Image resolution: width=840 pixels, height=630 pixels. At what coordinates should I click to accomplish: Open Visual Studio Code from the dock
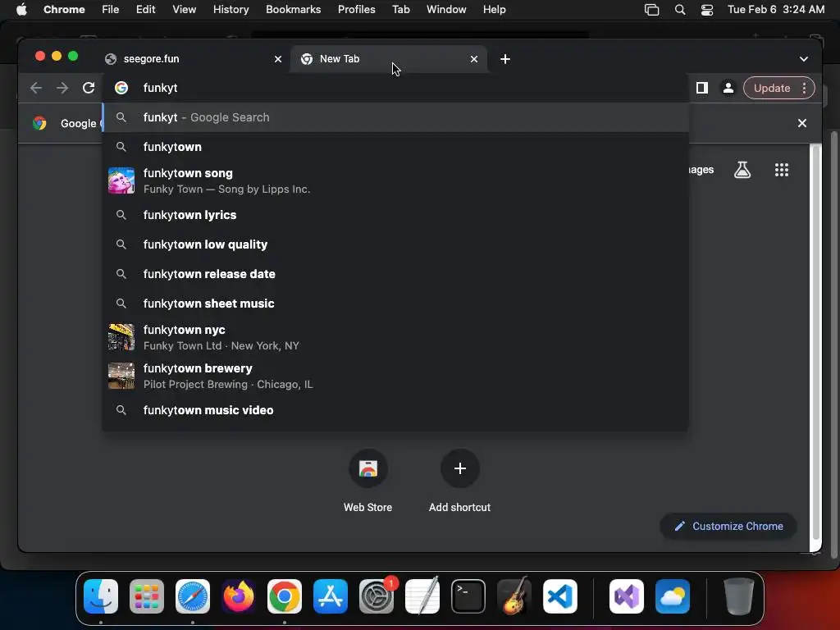[x=559, y=596]
